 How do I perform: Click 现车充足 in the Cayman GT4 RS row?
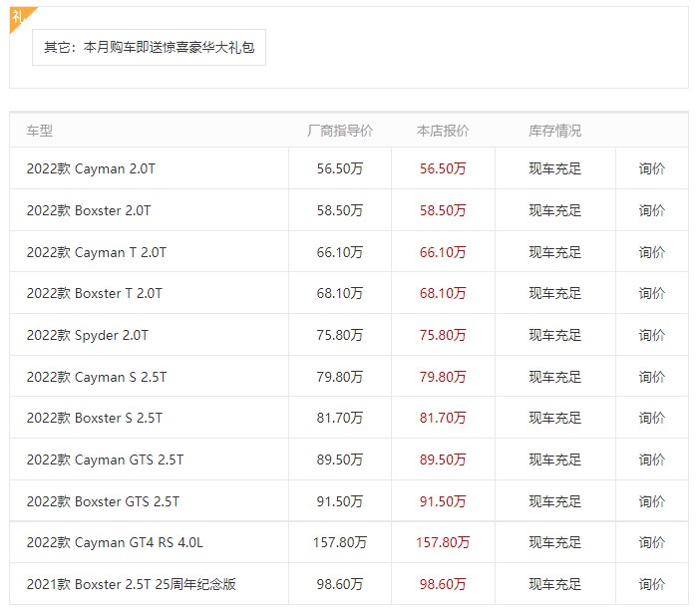pyautogui.click(x=555, y=542)
